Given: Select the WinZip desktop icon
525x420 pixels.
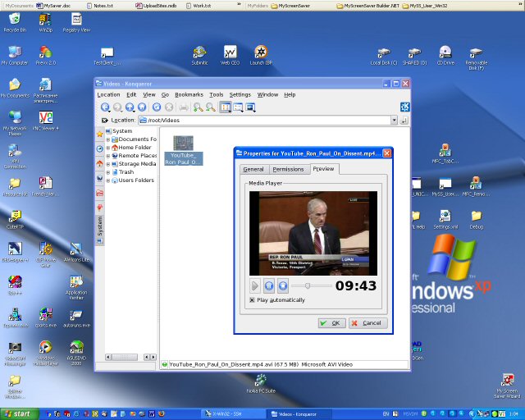Looking at the screenshot, I should (x=46, y=22).
